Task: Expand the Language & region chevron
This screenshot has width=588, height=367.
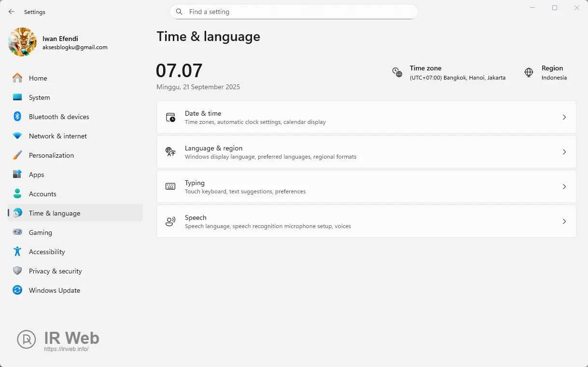Action: (x=564, y=152)
